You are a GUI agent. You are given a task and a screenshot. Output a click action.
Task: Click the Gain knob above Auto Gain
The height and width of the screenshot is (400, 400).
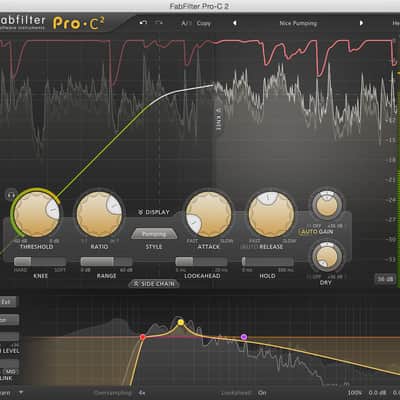click(x=327, y=205)
